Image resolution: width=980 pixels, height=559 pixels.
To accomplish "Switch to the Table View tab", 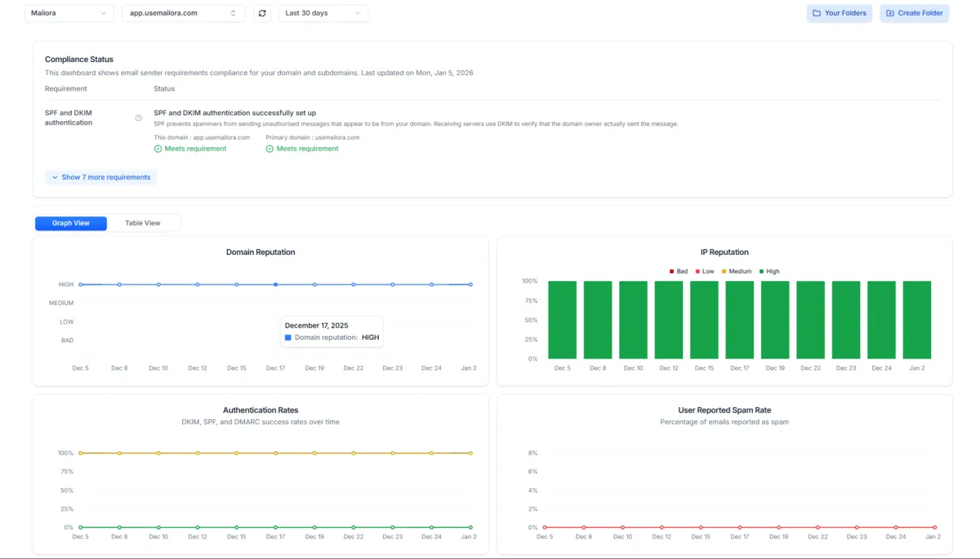I will [143, 223].
